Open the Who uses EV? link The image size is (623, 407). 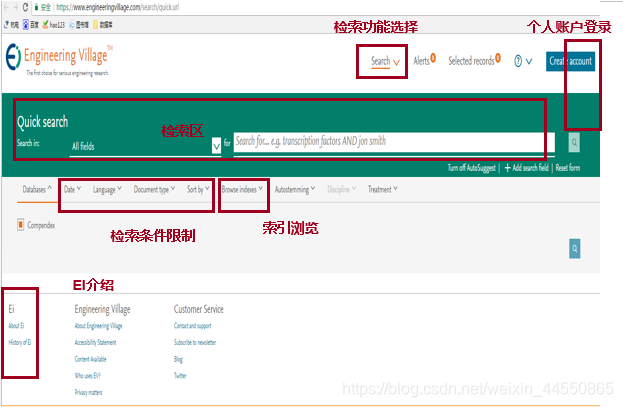88,376
